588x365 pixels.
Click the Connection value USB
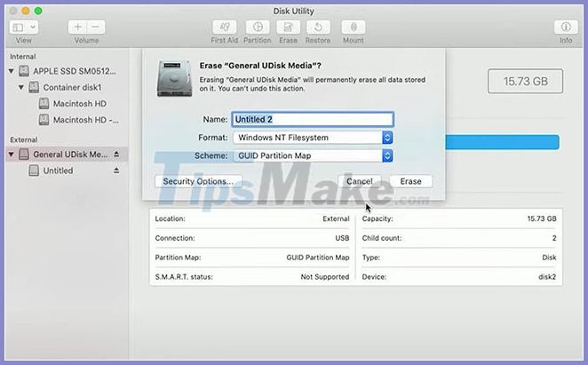342,238
